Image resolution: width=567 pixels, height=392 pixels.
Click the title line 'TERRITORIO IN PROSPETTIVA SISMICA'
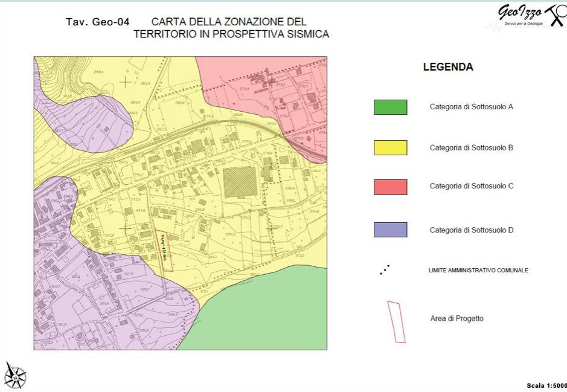point(231,34)
